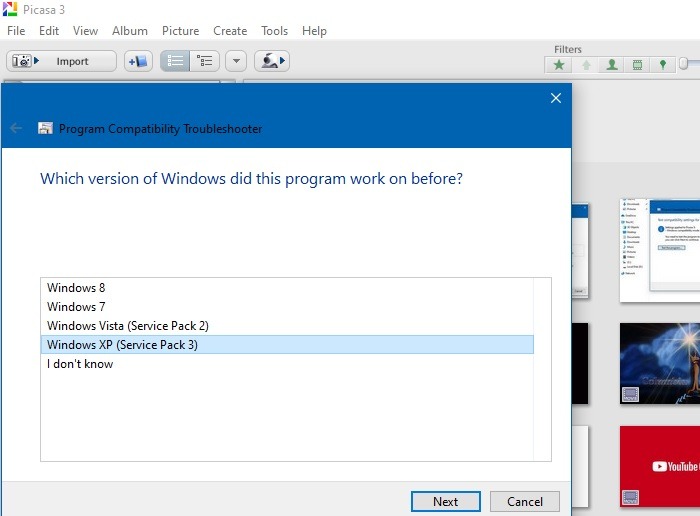Click the filter date range slider handle
Screen dimensions: 700x516
pyautogui.click(x=683, y=64)
